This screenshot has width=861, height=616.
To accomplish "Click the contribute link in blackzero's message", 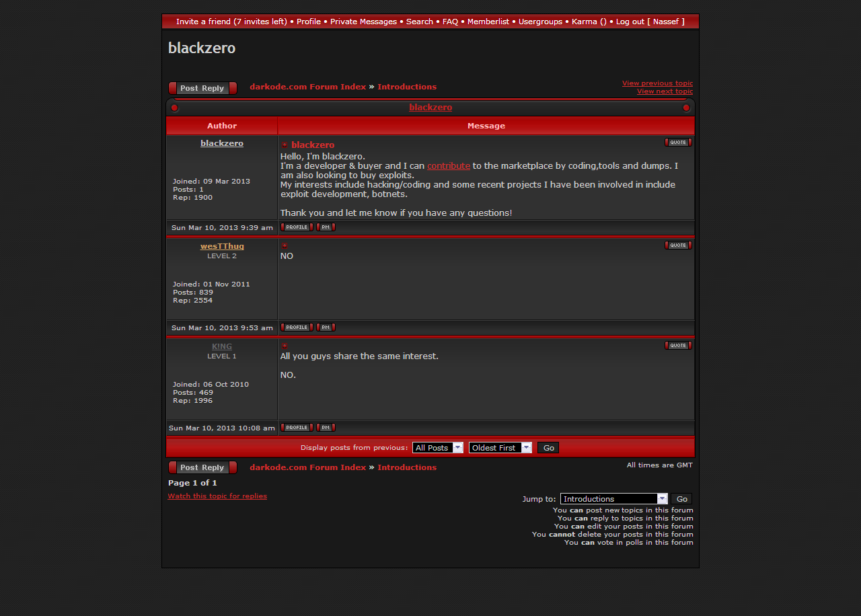I will point(448,166).
